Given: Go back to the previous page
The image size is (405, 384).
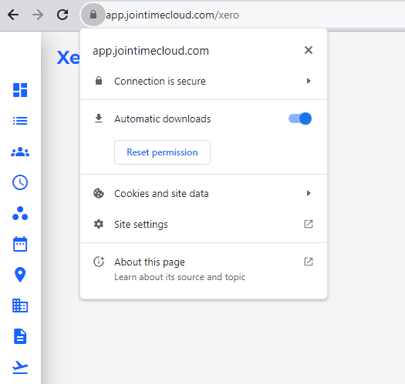Looking at the screenshot, I should (13, 15).
